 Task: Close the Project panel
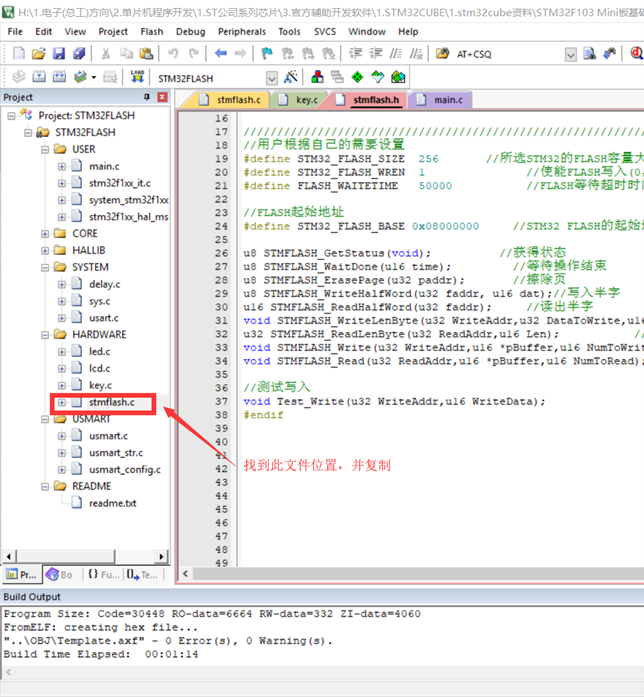(x=163, y=97)
